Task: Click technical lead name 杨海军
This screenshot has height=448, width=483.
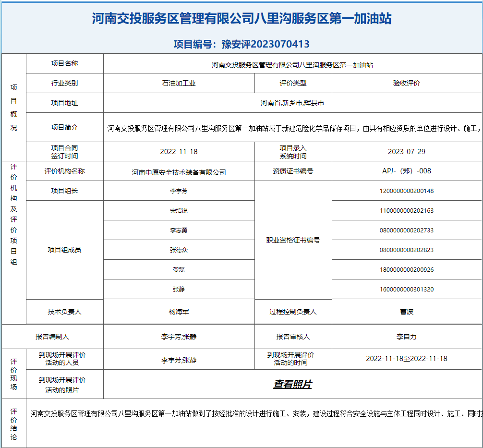Action: pos(179,312)
